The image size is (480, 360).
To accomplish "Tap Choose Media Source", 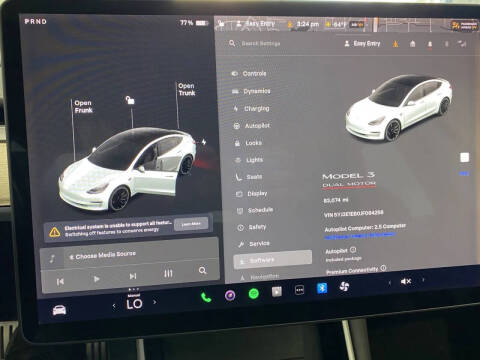I will (x=103, y=255).
